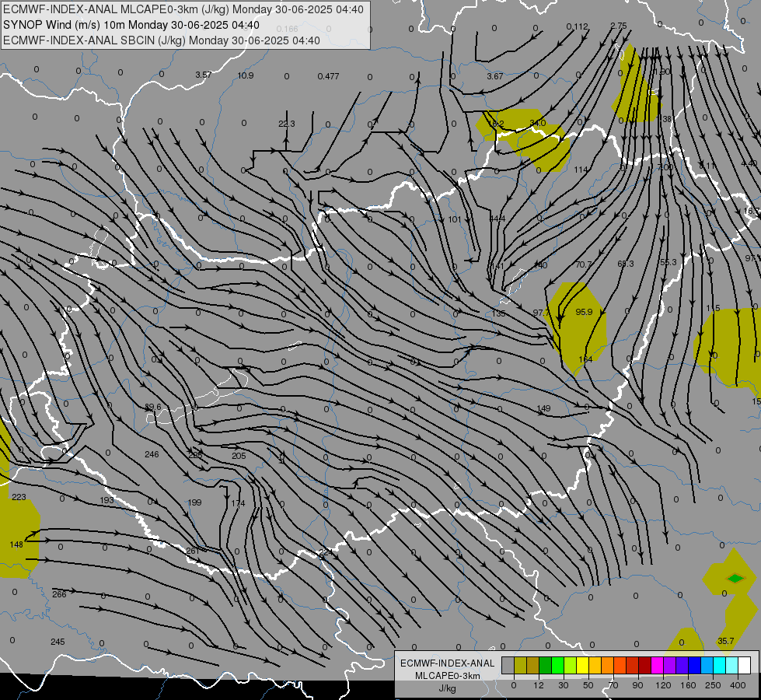Click map value 44.4
The height and width of the screenshot is (700, 761).
[x=497, y=219]
